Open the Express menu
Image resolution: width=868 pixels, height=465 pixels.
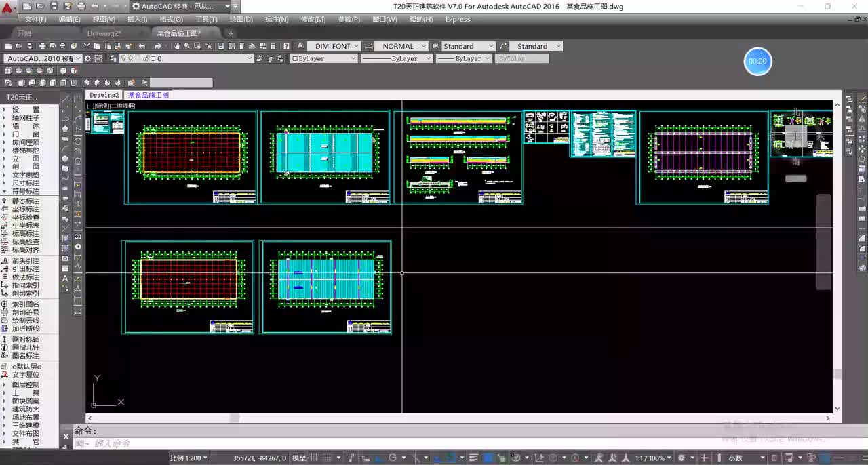point(458,20)
